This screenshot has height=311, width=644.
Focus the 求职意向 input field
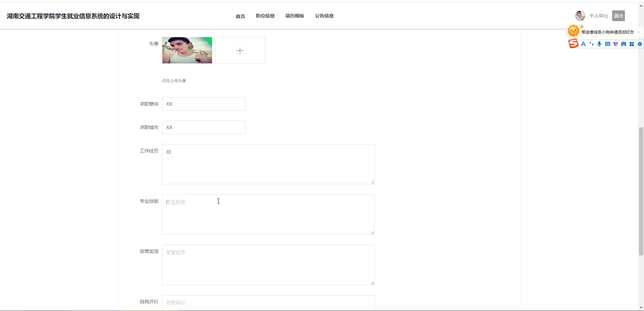pos(204,104)
